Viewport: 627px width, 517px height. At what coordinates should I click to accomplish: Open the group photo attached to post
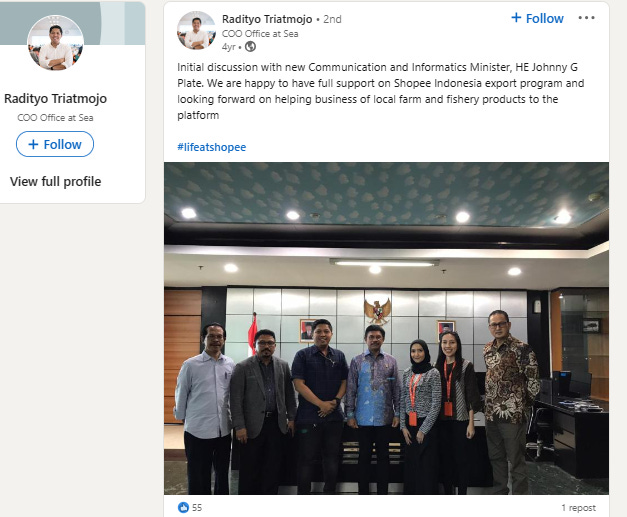[386, 328]
